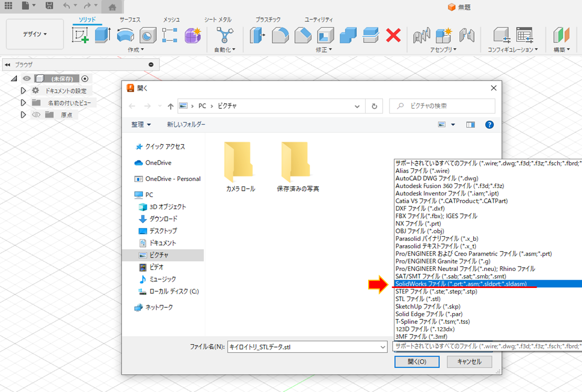Toggle visibility of the unsaved document in browser

coord(26,78)
